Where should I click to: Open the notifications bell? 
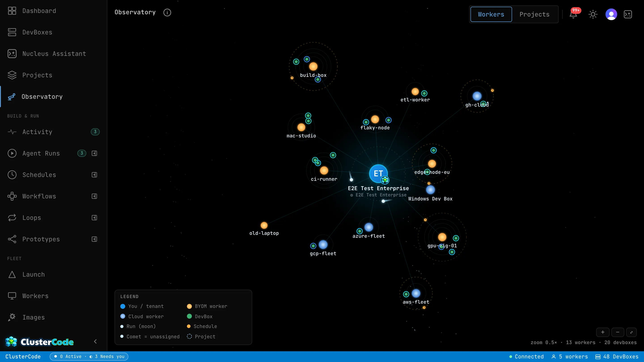[573, 14]
